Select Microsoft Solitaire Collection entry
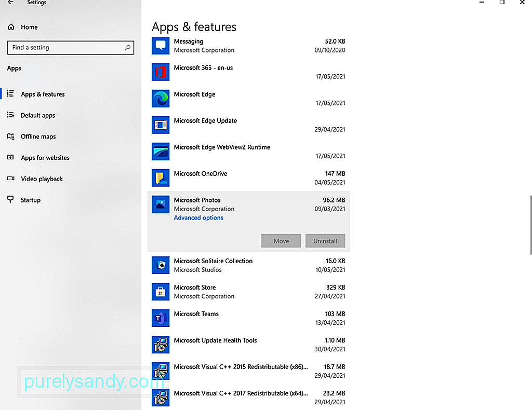This screenshot has height=410, width=532. click(248, 265)
